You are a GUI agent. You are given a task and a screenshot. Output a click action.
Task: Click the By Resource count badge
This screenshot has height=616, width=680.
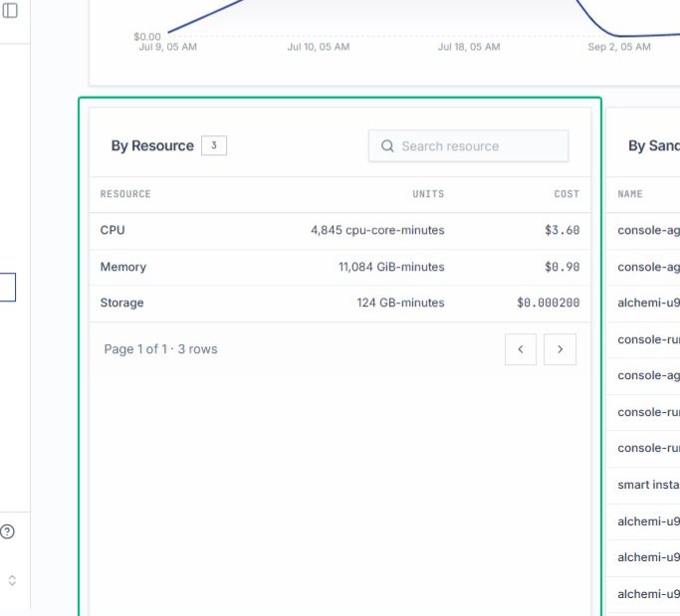click(x=214, y=145)
